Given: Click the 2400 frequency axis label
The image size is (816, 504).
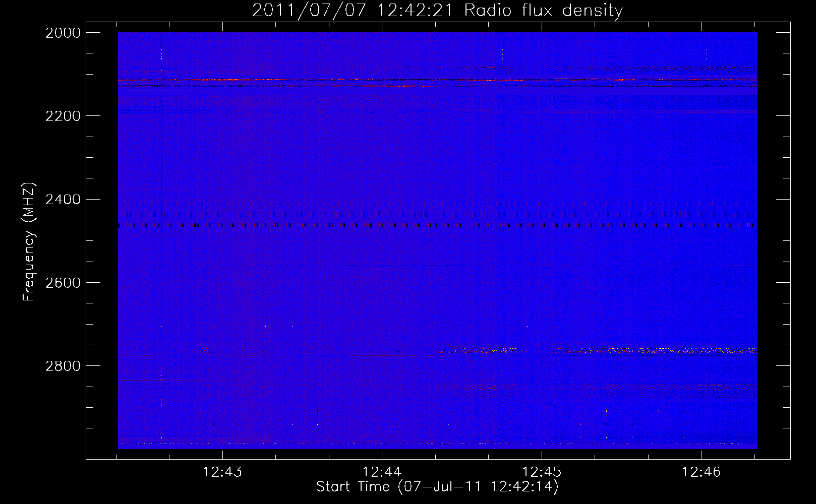Looking at the screenshot, I should [63, 200].
